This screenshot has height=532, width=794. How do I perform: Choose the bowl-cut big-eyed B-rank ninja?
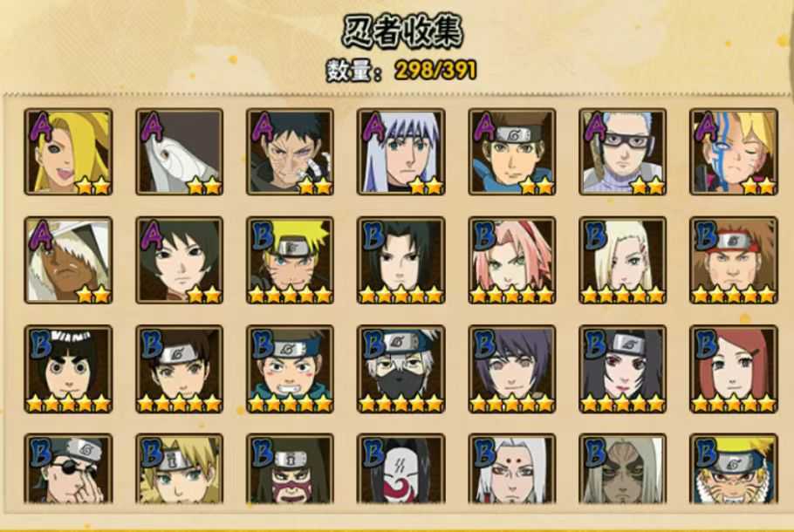pyautogui.click(x=68, y=369)
